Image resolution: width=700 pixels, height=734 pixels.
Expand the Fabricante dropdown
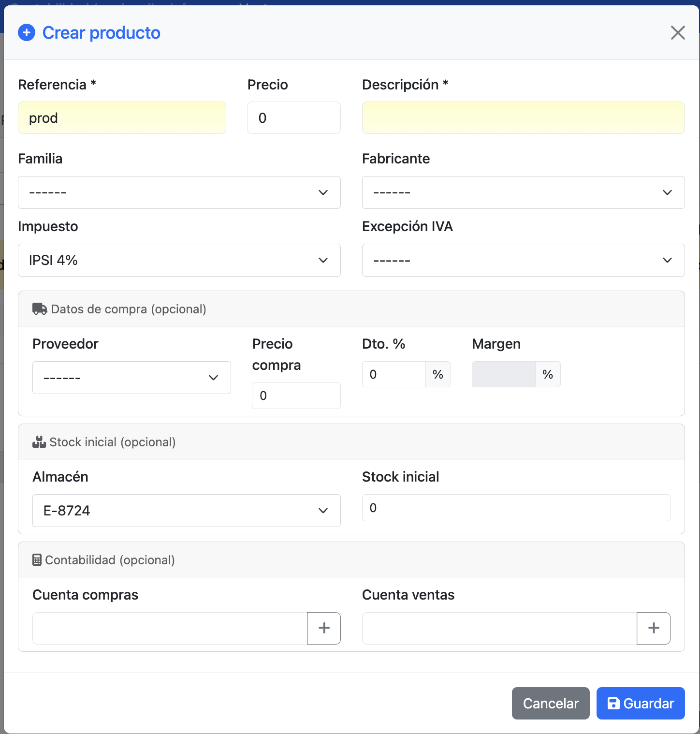523,192
